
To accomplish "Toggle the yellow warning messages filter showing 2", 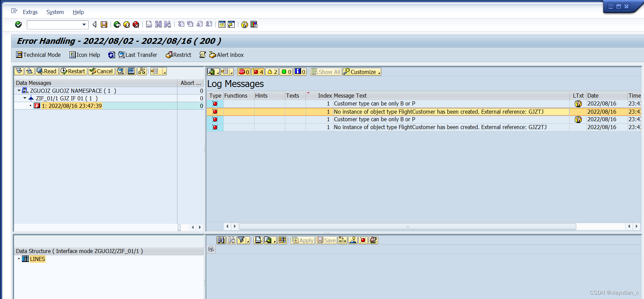I will pos(272,72).
